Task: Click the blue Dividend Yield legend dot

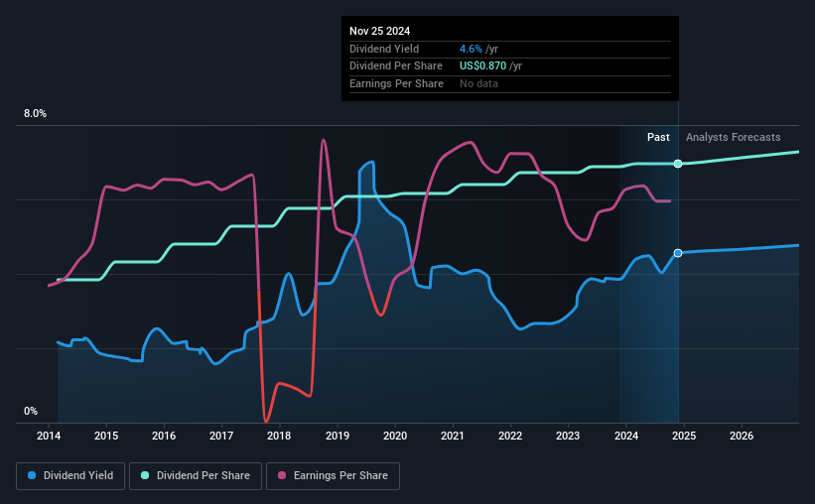Action: tap(32, 475)
